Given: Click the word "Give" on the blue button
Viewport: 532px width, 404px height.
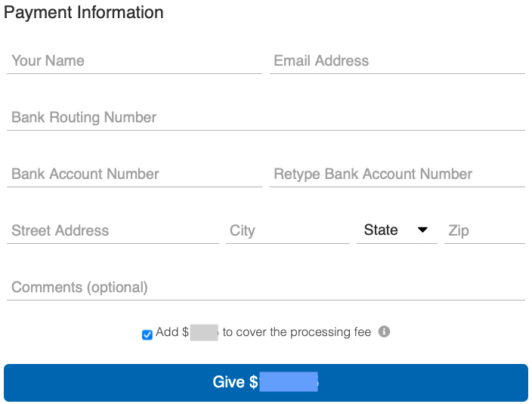Looking at the screenshot, I should (x=228, y=382).
